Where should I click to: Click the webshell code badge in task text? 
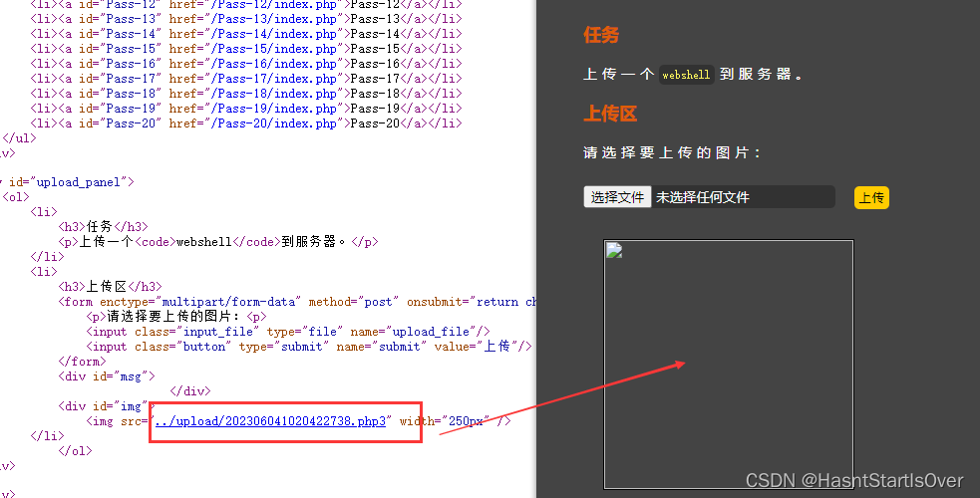click(x=687, y=75)
